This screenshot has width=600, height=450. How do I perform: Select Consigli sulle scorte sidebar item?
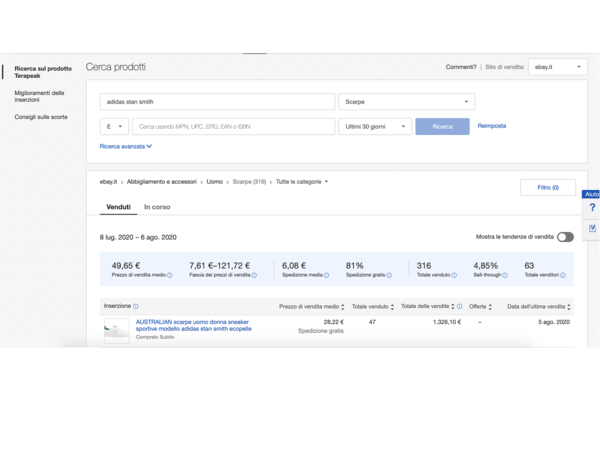pyautogui.click(x=41, y=117)
